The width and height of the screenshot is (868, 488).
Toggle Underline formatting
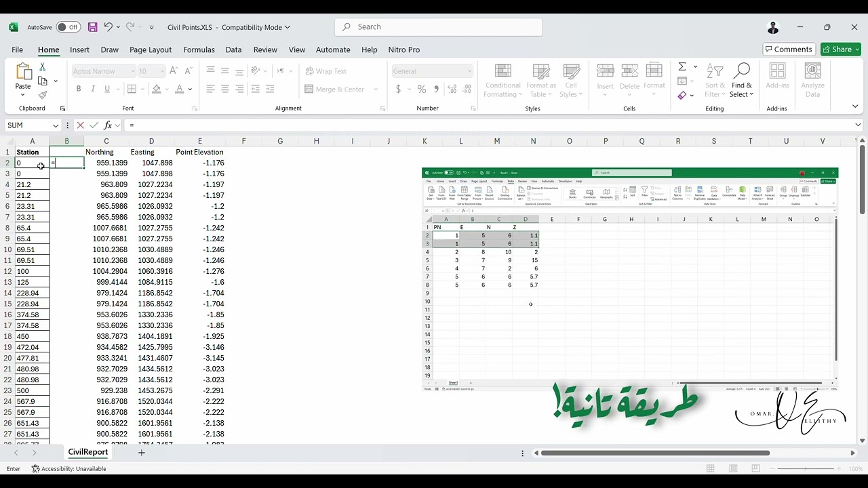click(107, 89)
